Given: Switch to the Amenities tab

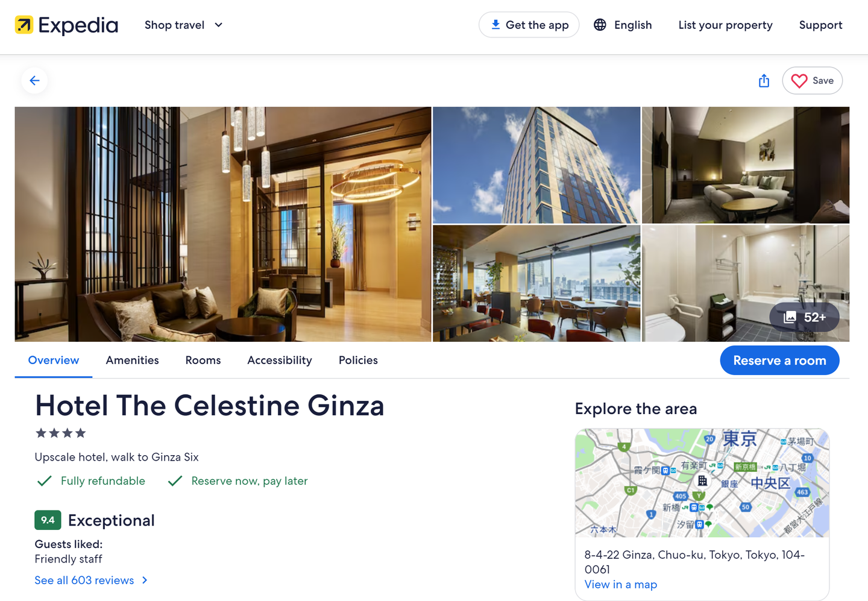Looking at the screenshot, I should (x=133, y=360).
